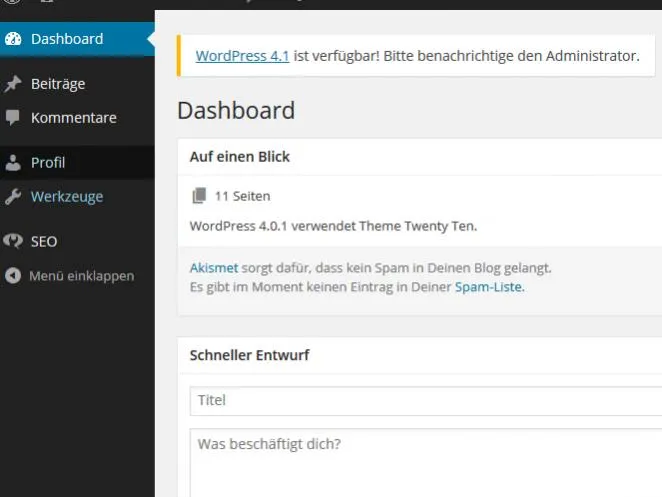Screen dimensions: 662x497
Task: Click the Beiträge pin icon
Action: [x=13, y=84]
